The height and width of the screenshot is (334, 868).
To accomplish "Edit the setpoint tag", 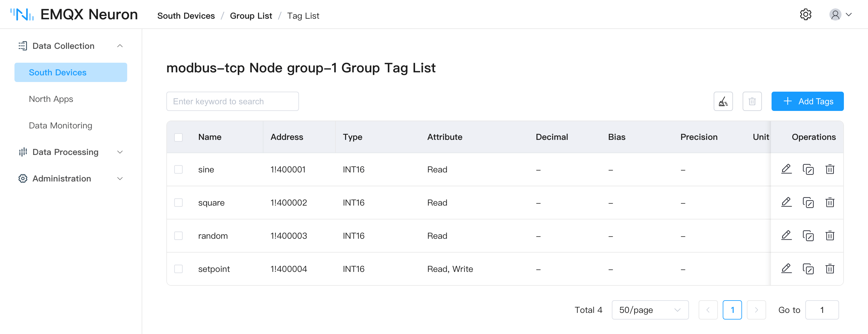I will point(786,269).
